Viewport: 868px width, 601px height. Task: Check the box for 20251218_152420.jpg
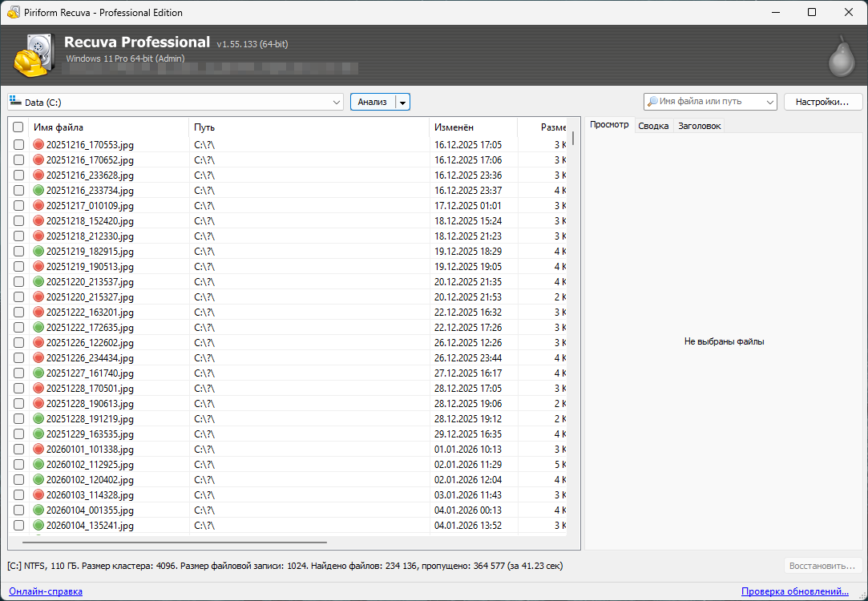click(18, 221)
